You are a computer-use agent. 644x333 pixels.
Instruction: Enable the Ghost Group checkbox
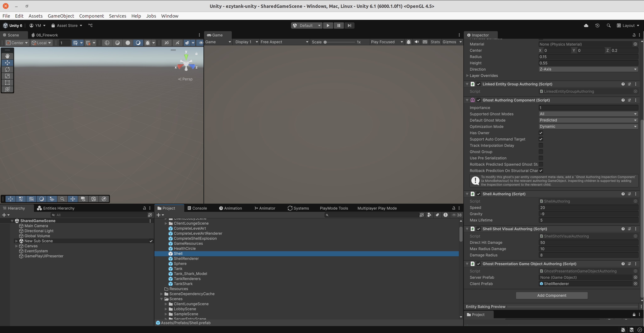541,152
